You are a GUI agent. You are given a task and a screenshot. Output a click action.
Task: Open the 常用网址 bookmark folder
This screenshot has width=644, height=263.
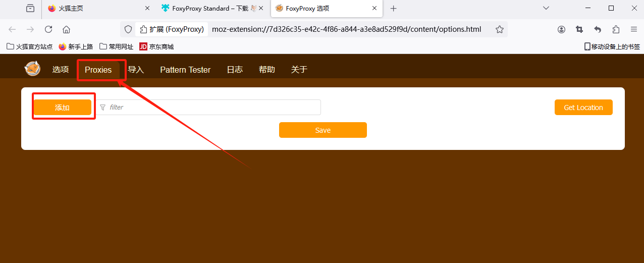click(x=117, y=46)
